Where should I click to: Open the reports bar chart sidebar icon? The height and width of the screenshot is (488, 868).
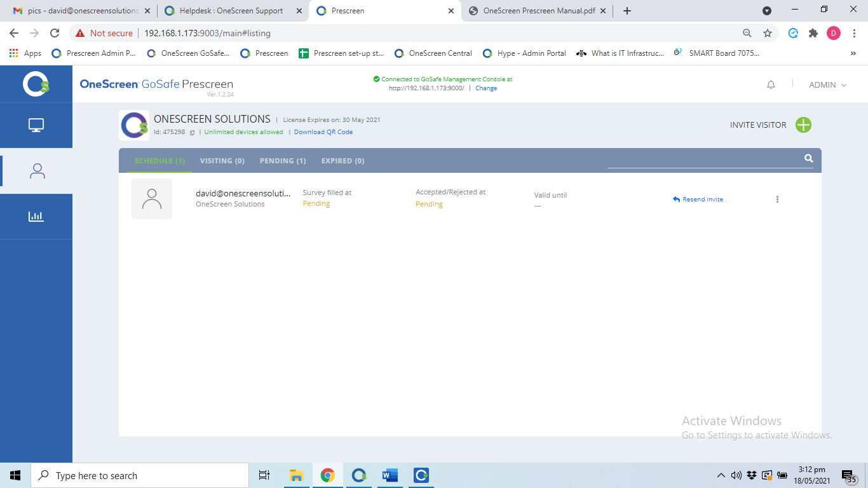[x=36, y=217]
